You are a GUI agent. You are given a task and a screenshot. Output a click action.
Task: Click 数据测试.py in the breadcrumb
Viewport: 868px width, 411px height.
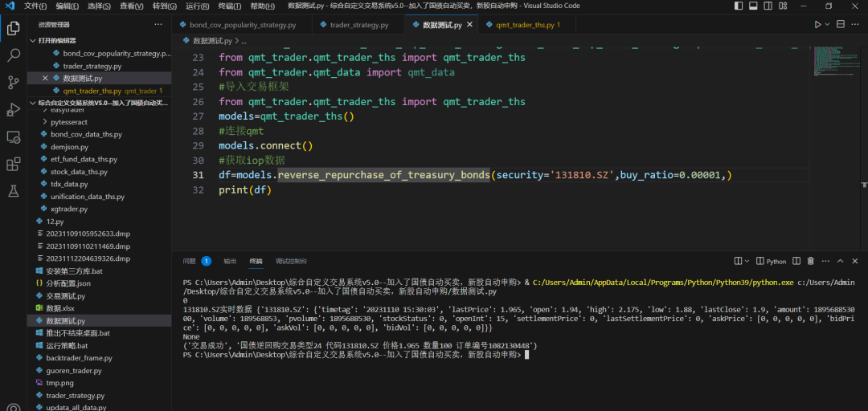tap(212, 41)
